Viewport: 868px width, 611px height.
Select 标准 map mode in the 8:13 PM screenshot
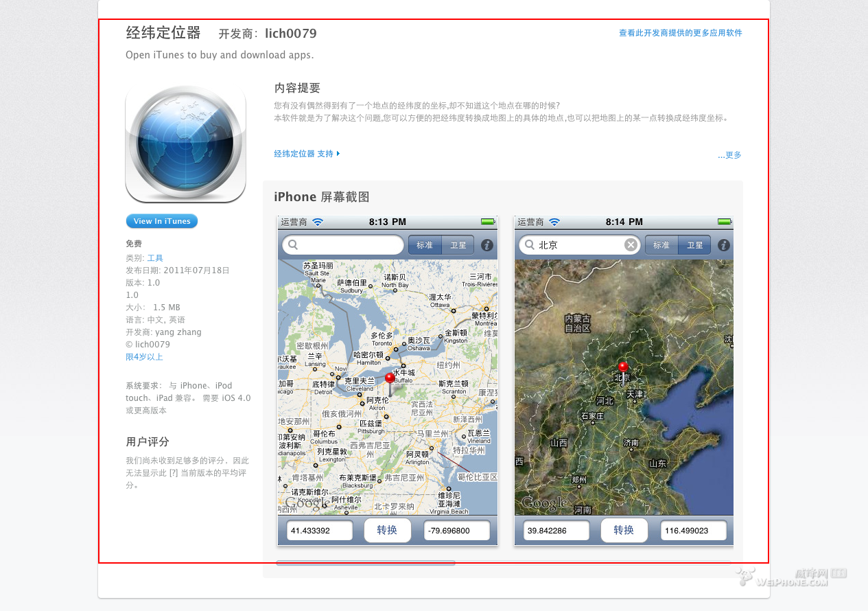pyautogui.click(x=425, y=245)
